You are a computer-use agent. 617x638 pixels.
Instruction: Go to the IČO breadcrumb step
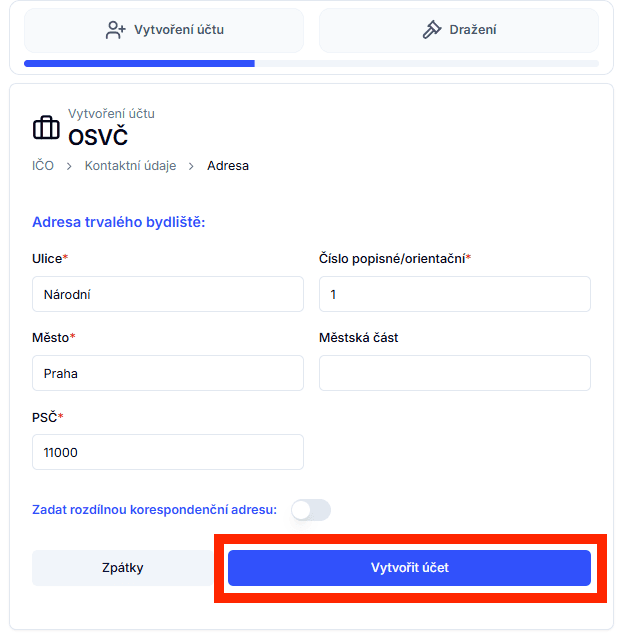(x=43, y=166)
